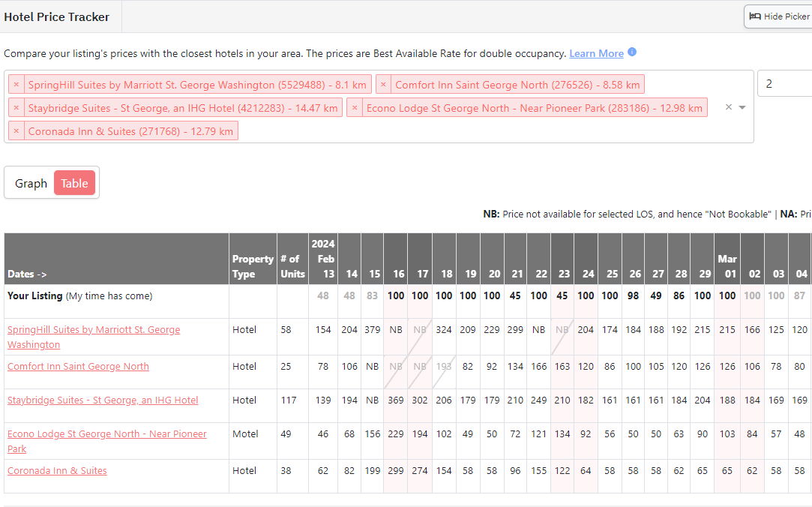Click Econo Lodge price 229 on Feb 16
Screen dimensions: 812x507
[x=396, y=434]
